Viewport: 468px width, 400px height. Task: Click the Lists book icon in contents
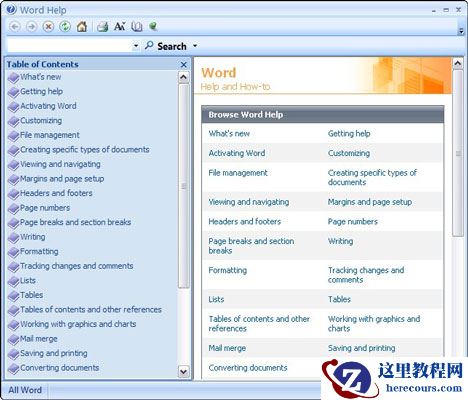(x=14, y=281)
